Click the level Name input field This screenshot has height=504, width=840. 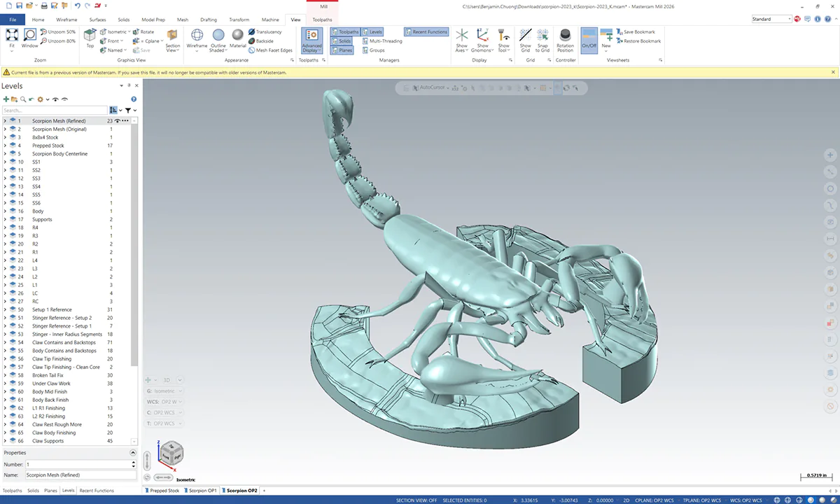80,475
